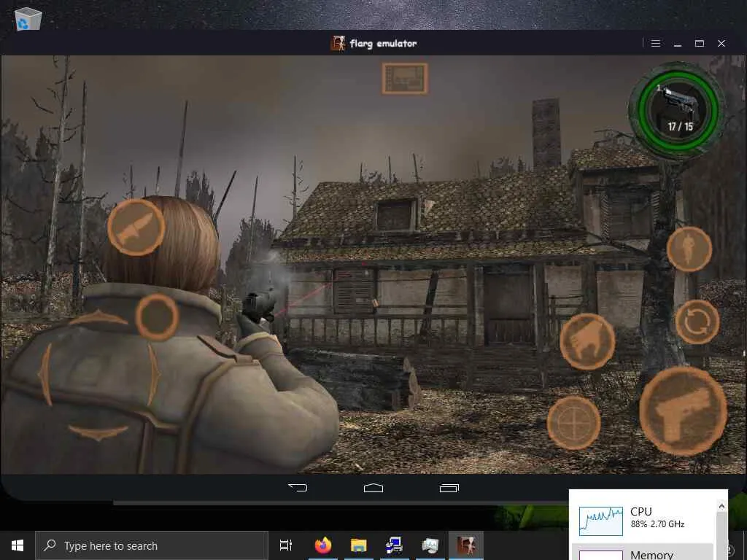This screenshot has width=747, height=560.
Task: Select the CPU graph in performance popup
Action: pos(601,521)
